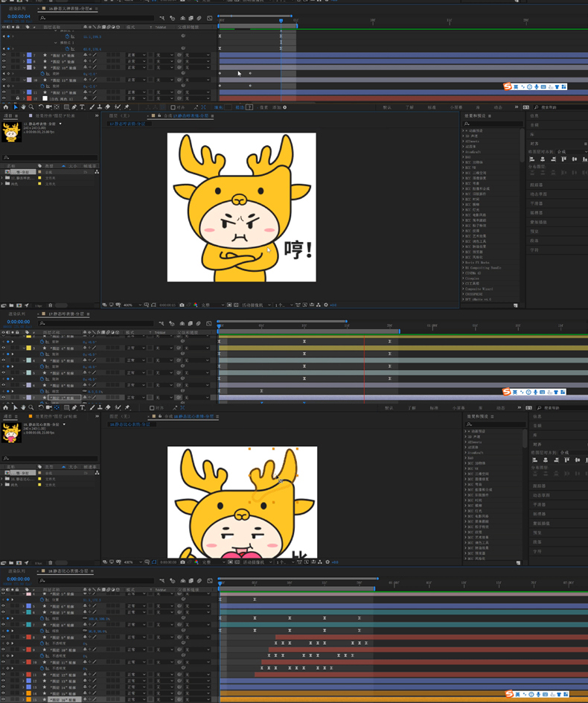Click trash icon below the 17 project panel
This screenshot has height=703, width=588.
click(x=50, y=305)
